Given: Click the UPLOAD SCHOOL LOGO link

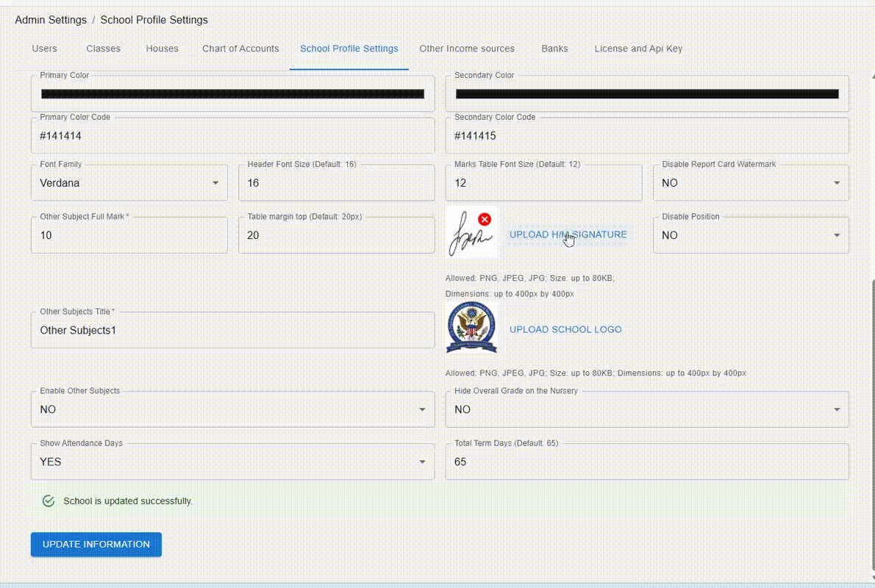Looking at the screenshot, I should [x=565, y=329].
